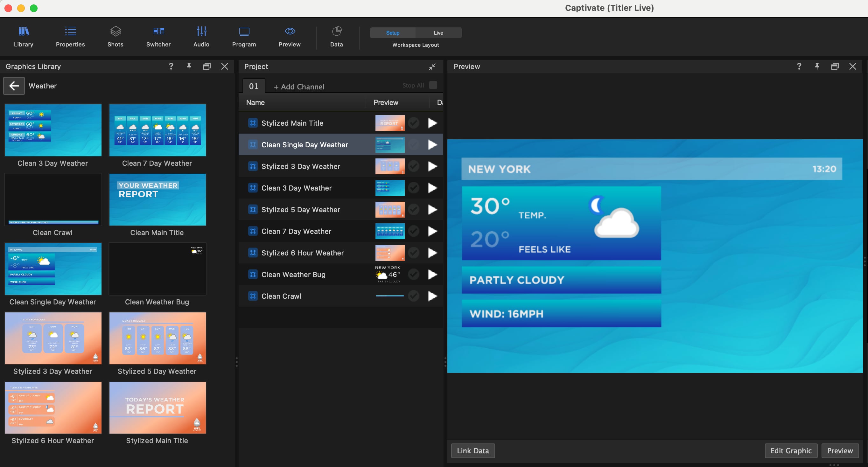This screenshot has width=868, height=467.
Task: Undock the Preview panel window
Action: pyautogui.click(x=835, y=66)
